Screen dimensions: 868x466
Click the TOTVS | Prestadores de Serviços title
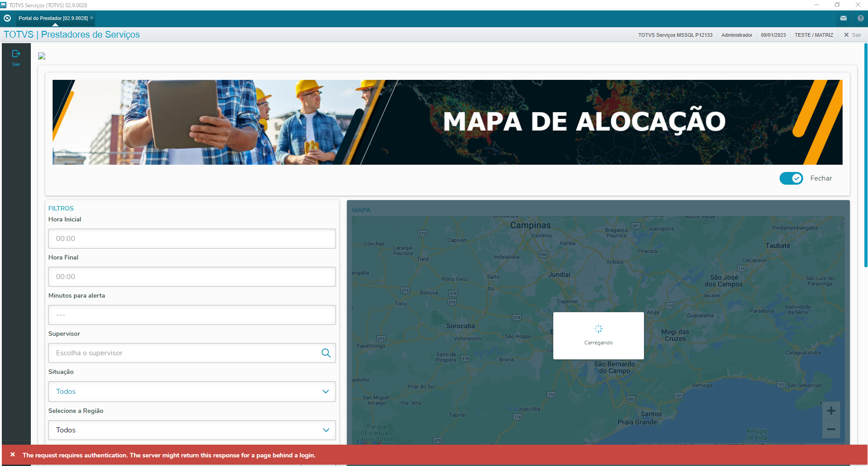click(72, 34)
